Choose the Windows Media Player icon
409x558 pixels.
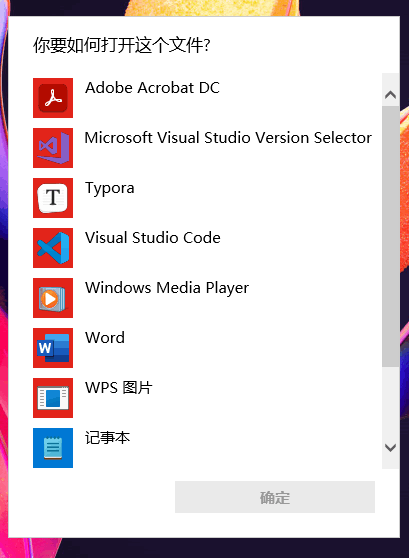[x=53, y=298]
